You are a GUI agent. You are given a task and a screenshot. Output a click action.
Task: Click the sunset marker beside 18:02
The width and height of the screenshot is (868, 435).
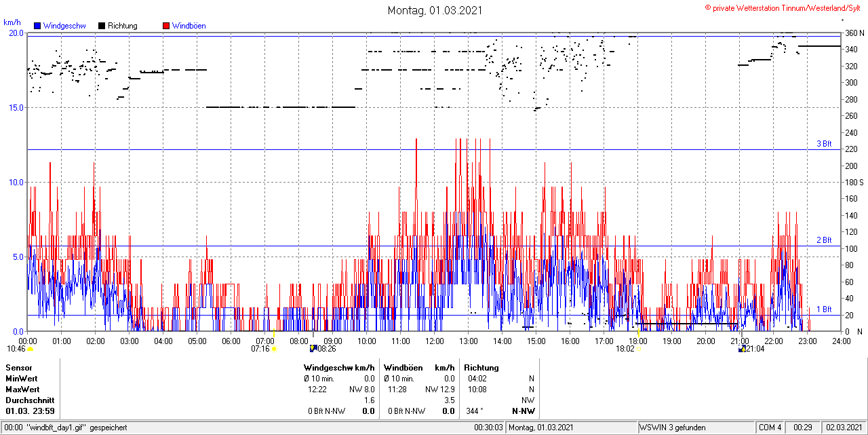(x=638, y=349)
